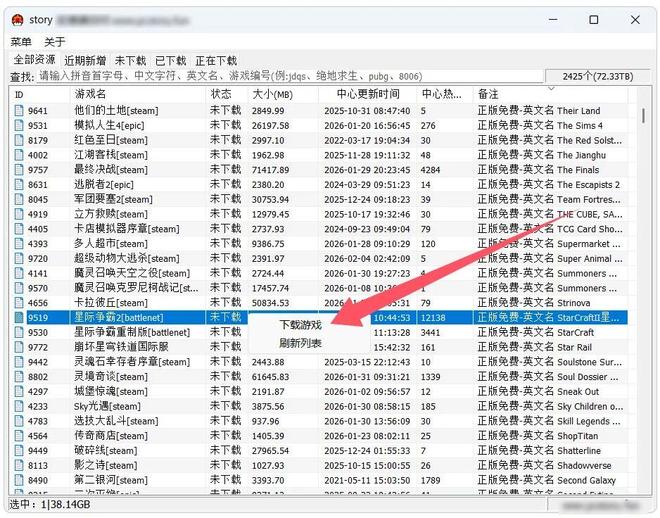660x518 pixels.
Task: Click file icon of row 4233
Action: 19,406
